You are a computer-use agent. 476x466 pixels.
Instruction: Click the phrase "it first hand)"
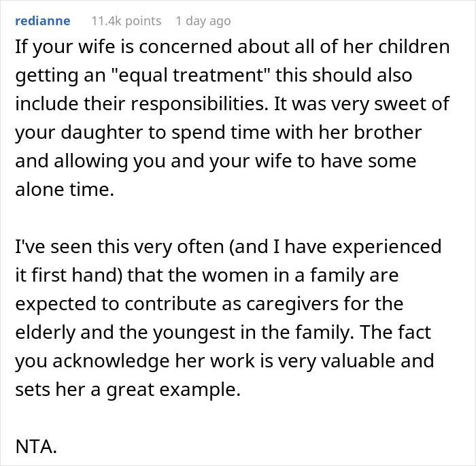69,275
